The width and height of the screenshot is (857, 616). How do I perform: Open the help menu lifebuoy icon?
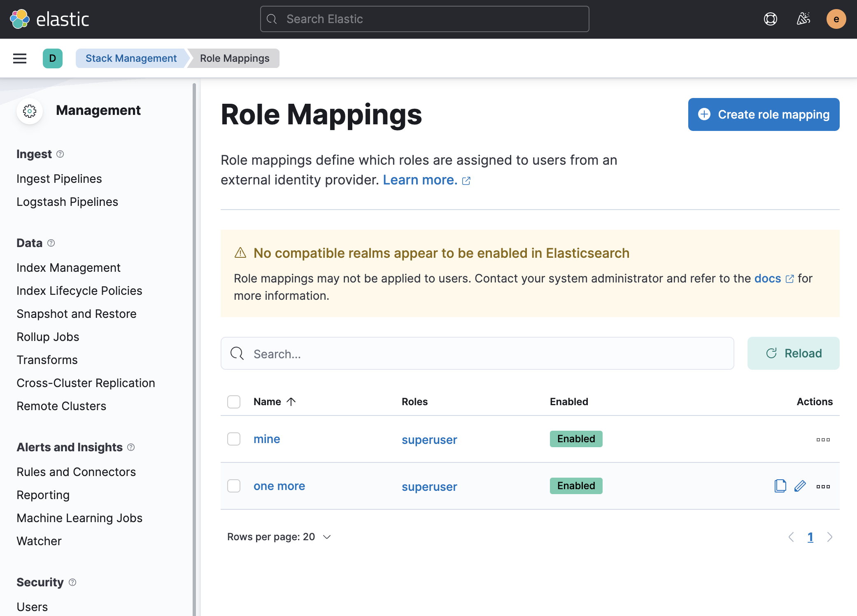(770, 19)
